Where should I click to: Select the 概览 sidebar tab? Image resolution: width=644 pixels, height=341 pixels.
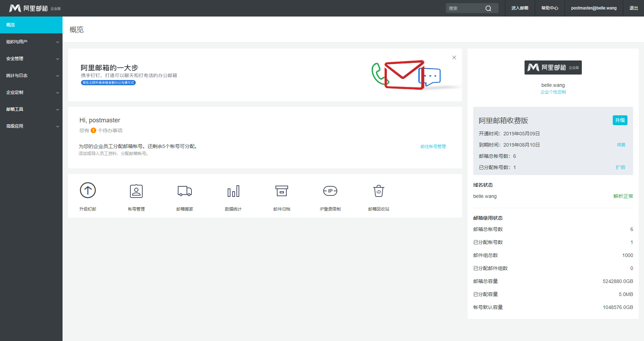click(x=31, y=25)
